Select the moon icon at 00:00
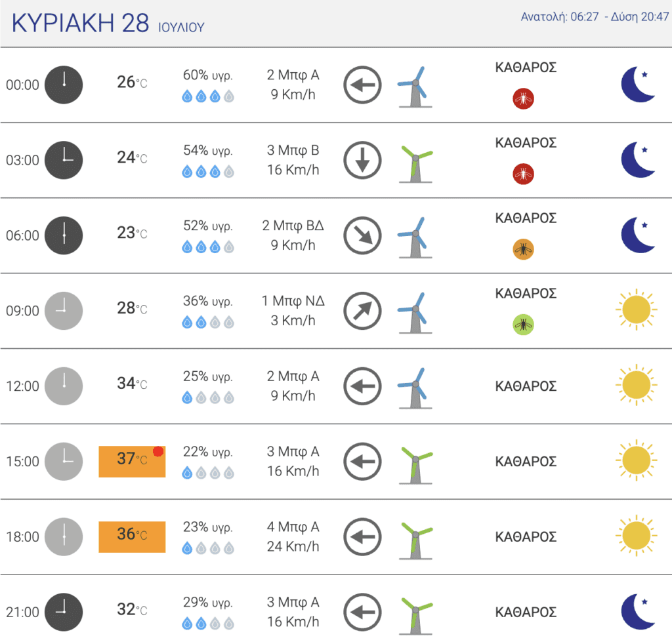Screen dimensions: 672x644 pos(638,85)
